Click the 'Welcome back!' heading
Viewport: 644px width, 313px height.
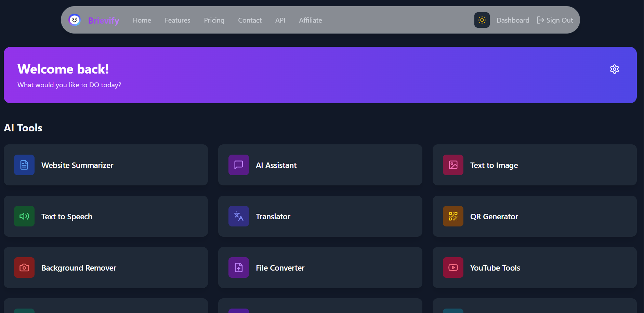(x=63, y=69)
